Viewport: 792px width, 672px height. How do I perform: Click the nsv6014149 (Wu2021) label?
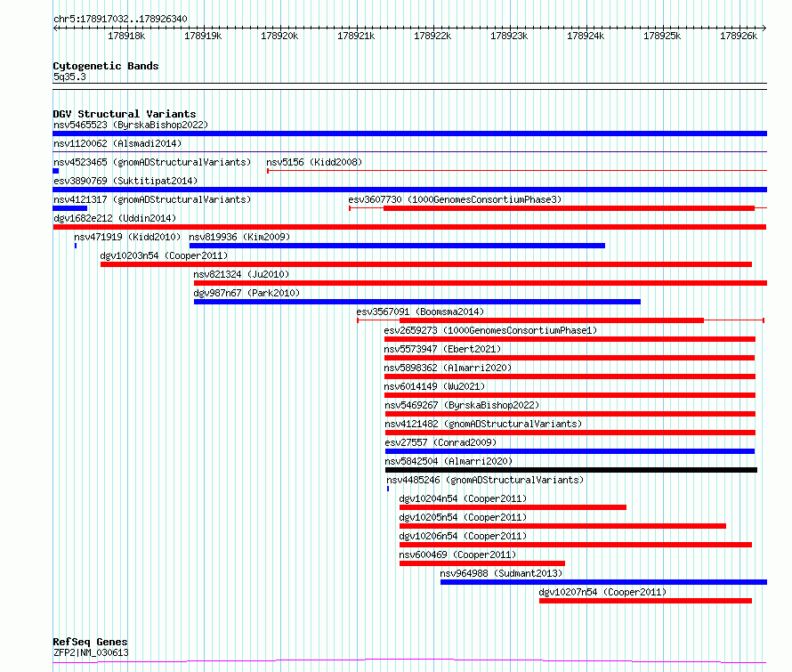(x=434, y=386)
